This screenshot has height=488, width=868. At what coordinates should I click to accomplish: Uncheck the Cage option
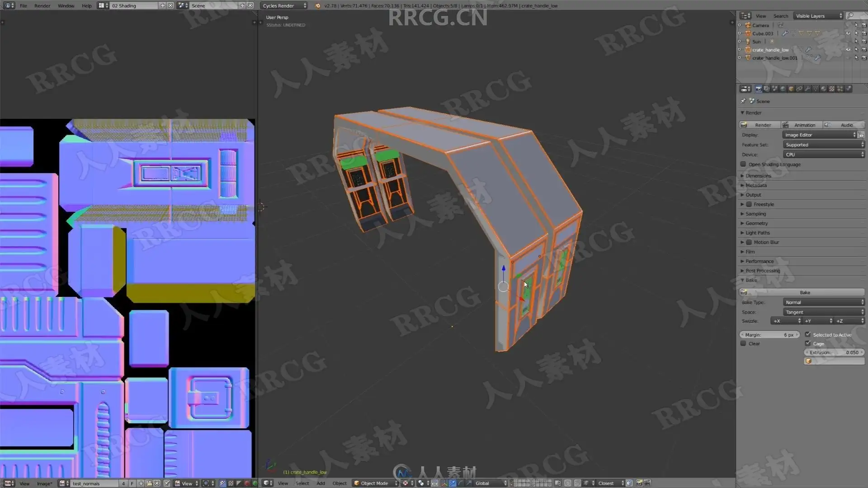(808, 343)
